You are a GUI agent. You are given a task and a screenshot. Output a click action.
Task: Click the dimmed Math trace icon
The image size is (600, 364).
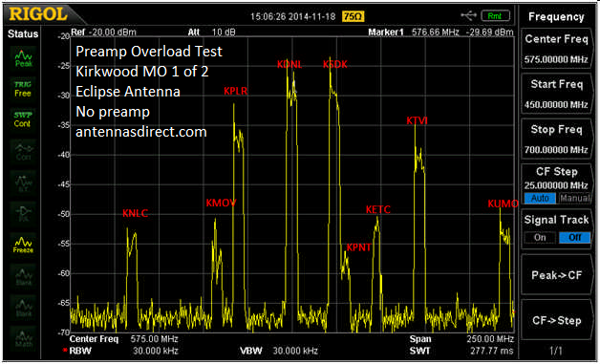click(23, 338)
